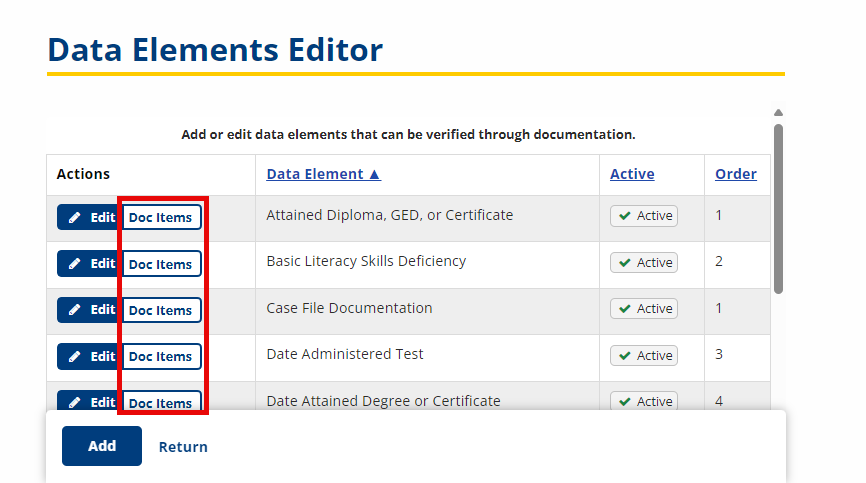Edit the Basic Literacy Skills Deficiency element

point(88,263)
